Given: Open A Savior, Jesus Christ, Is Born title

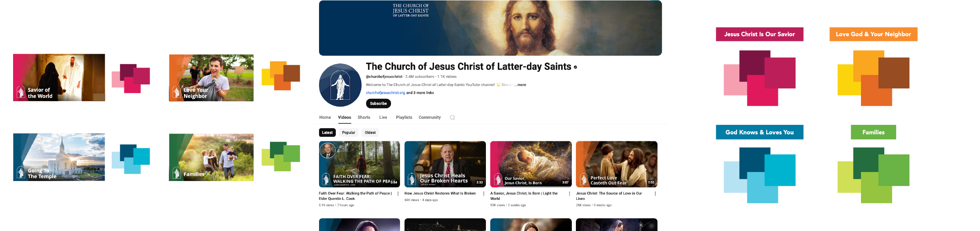Looking at the screenshot, I should tap(524, 196).
